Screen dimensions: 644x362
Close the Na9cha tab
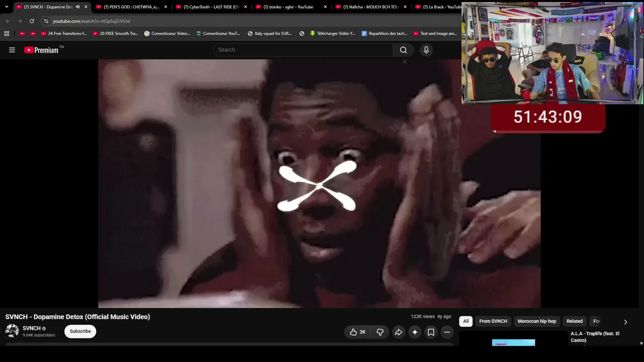(x=405, y=7)
